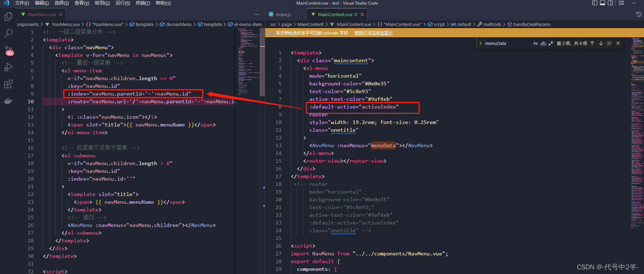
Task: Open the Run and Debug view
Action: click(x=8, y=67)
